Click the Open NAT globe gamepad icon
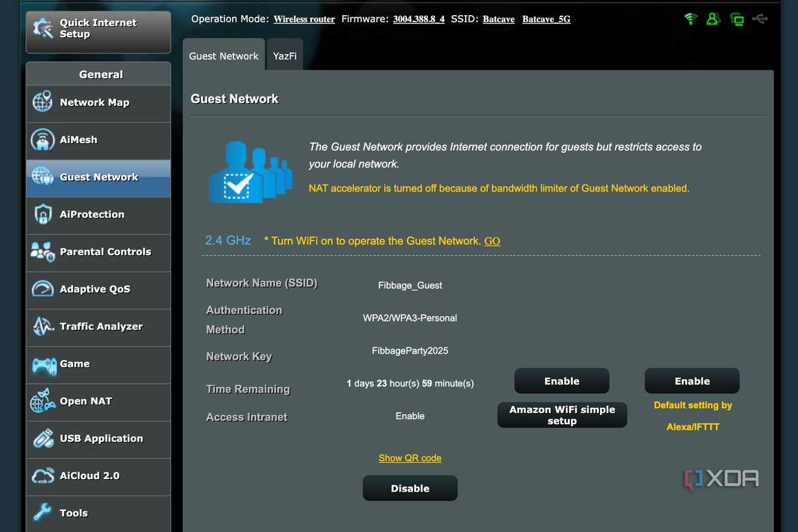Screen dimensions: 798x532 42,401
